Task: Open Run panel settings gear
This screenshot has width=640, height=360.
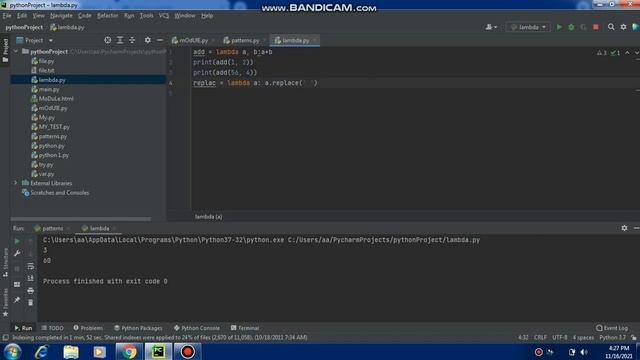Action: click(x=624, y=228)
